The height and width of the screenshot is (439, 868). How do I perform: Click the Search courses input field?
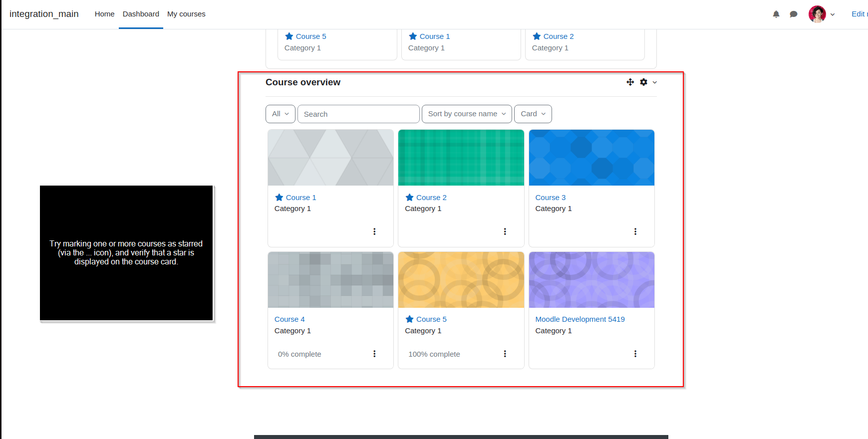[358, 114]
